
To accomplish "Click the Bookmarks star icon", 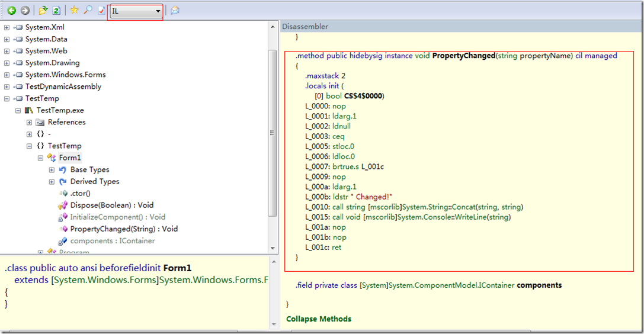I will tap(74, 10).
